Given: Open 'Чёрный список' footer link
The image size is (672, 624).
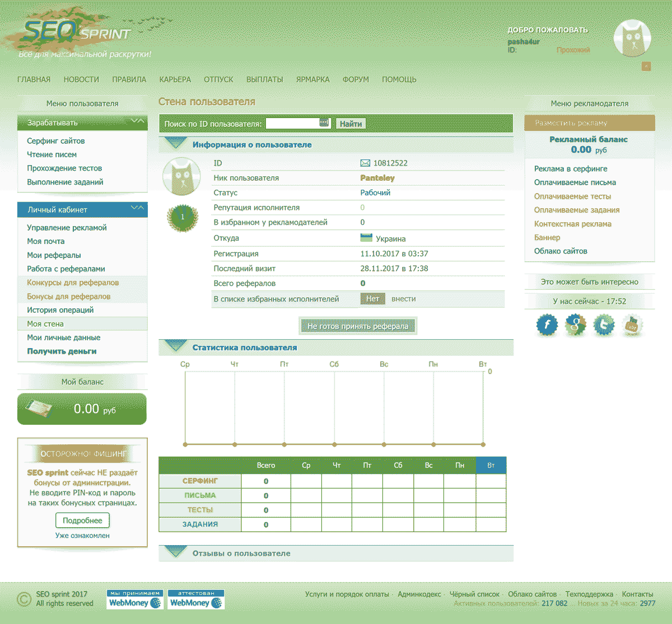Looking at the screenshot, I should tap(474, 594).
